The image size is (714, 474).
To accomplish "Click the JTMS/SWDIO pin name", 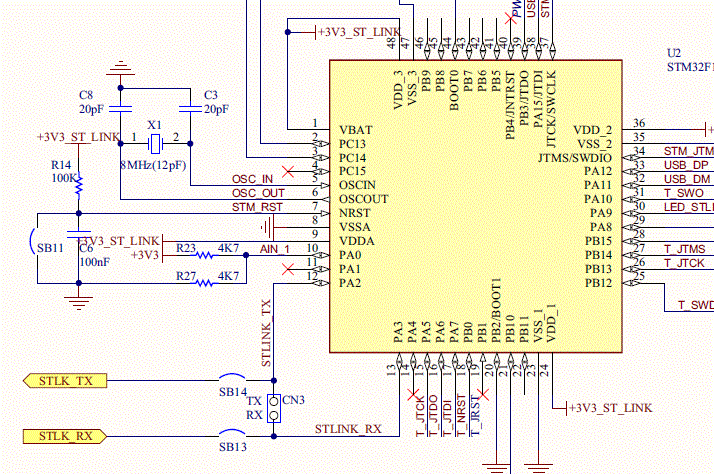I will click(x=575, y=158).
